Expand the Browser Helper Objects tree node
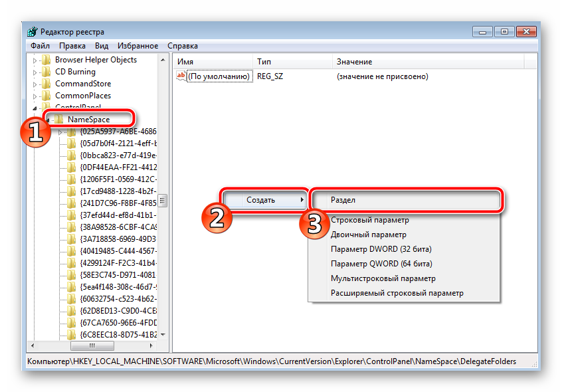 (x=35, y=60)
